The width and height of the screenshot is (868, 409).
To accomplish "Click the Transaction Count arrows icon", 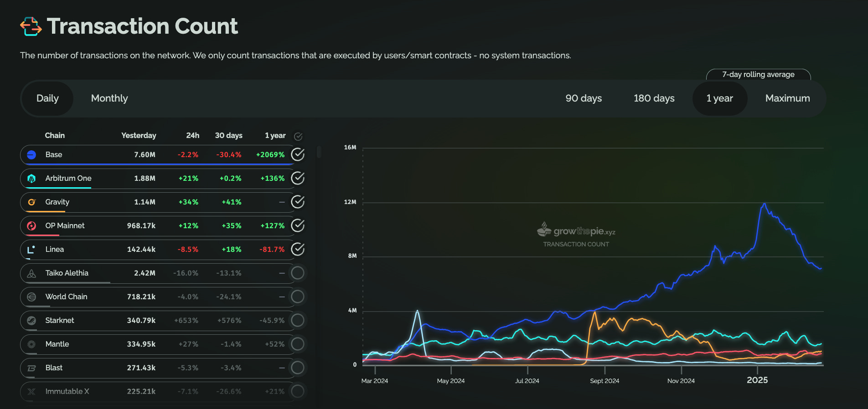I will tap(31, 26).
